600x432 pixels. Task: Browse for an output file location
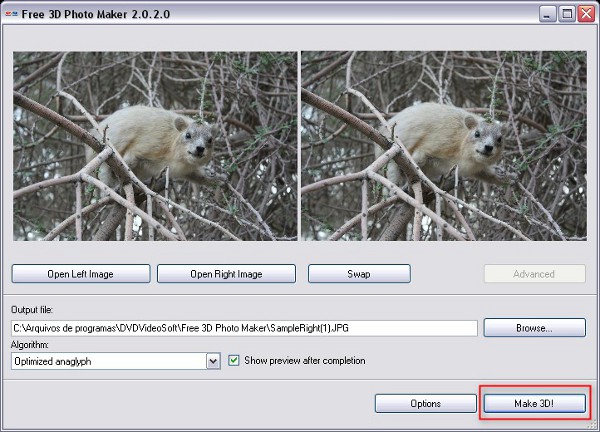click(535, 328)
